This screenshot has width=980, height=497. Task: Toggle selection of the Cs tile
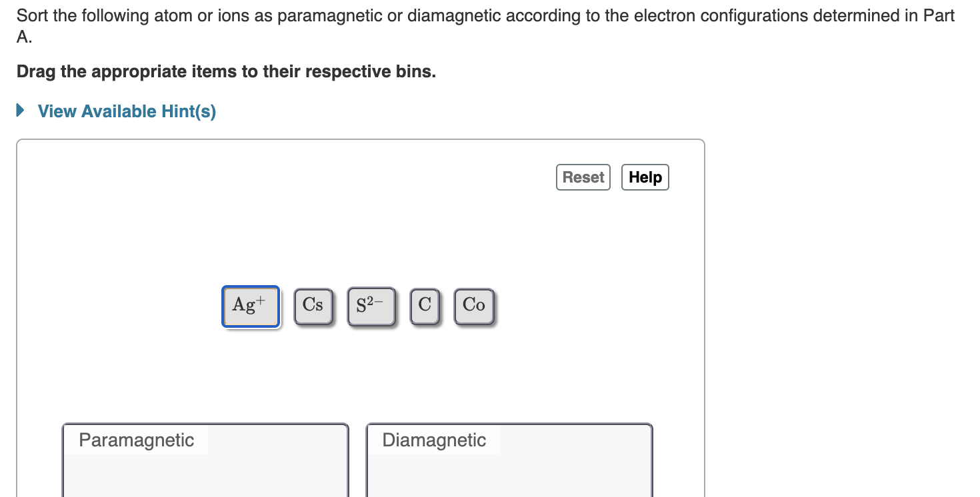click(x=313, y=306)
